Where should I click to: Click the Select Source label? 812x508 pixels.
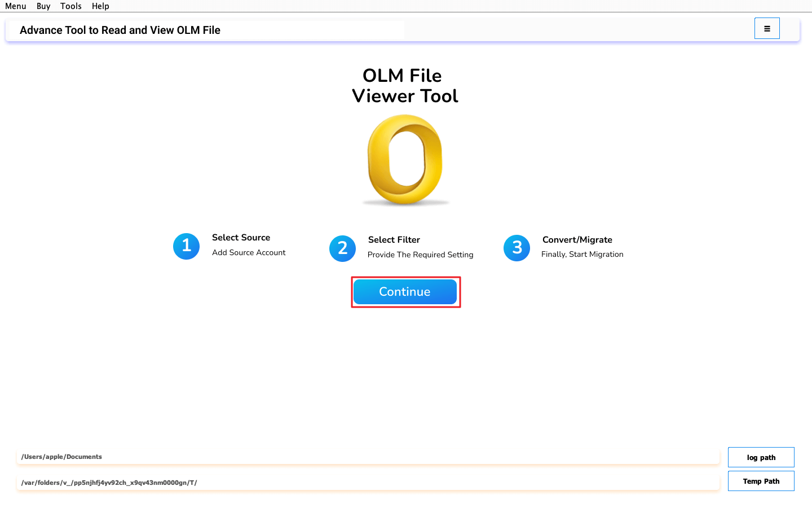point(241,238)
